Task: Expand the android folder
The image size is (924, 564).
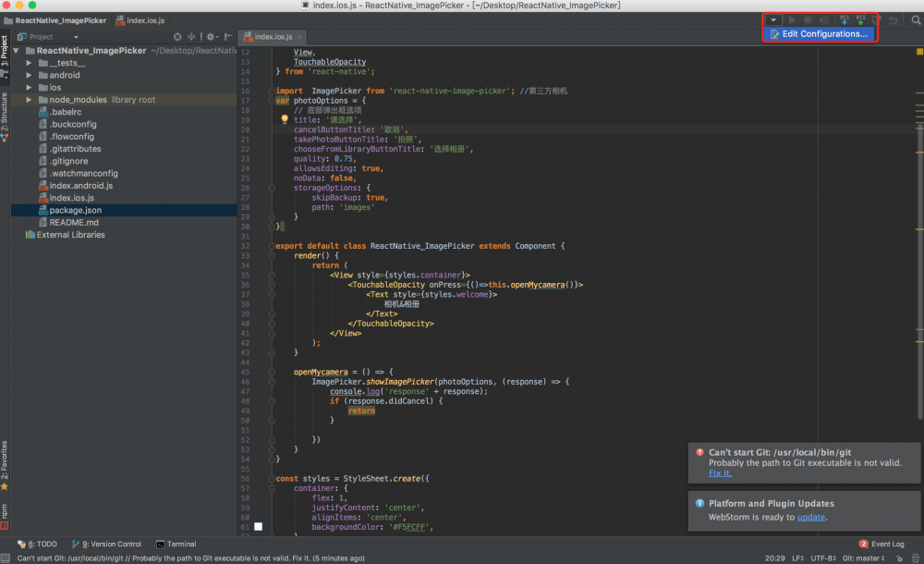Action: (x=30, y=75)
